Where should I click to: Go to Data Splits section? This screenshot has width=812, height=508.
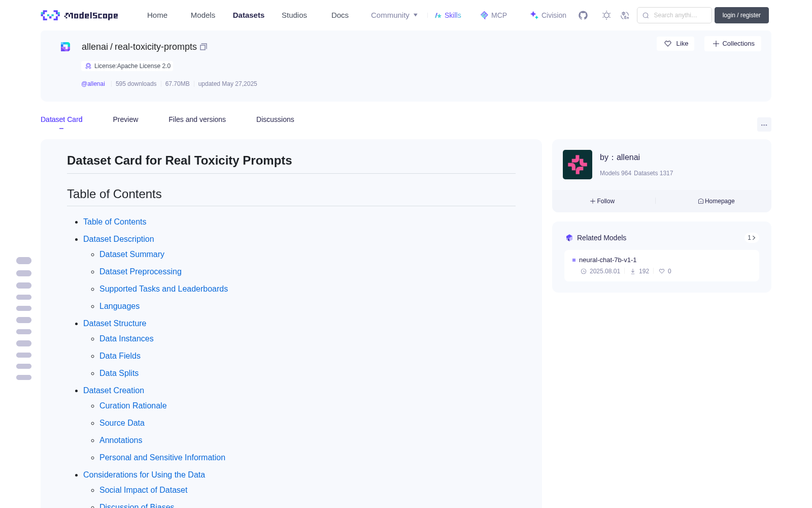tap(119, 373)
